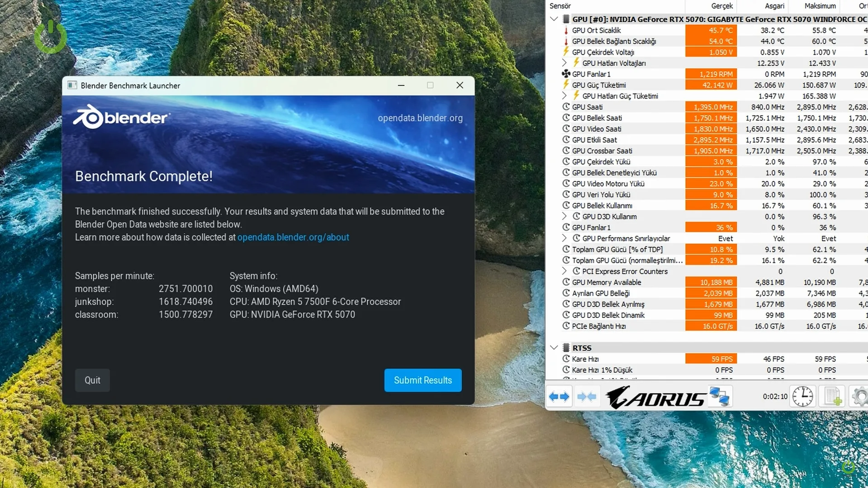The image size is (868, 488).
Task: Select the 45.7 °C current temperature value
Action: [x=711, y=30]
